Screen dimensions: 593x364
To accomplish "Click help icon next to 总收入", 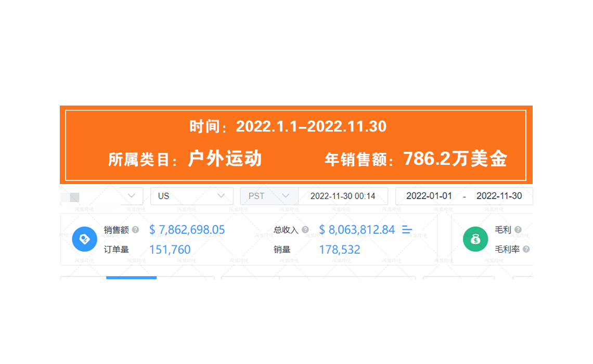I will 305,229.
